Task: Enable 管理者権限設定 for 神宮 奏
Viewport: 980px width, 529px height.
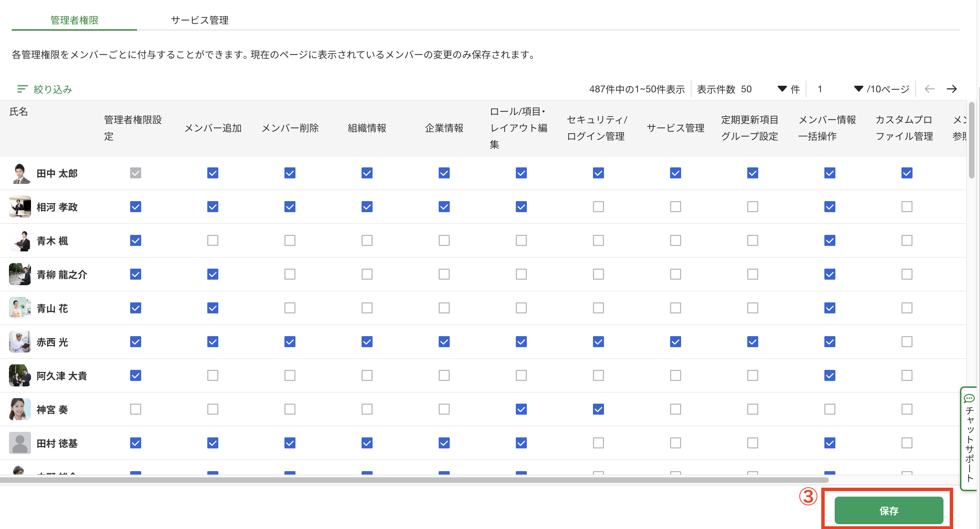Action: coord(135,409)
